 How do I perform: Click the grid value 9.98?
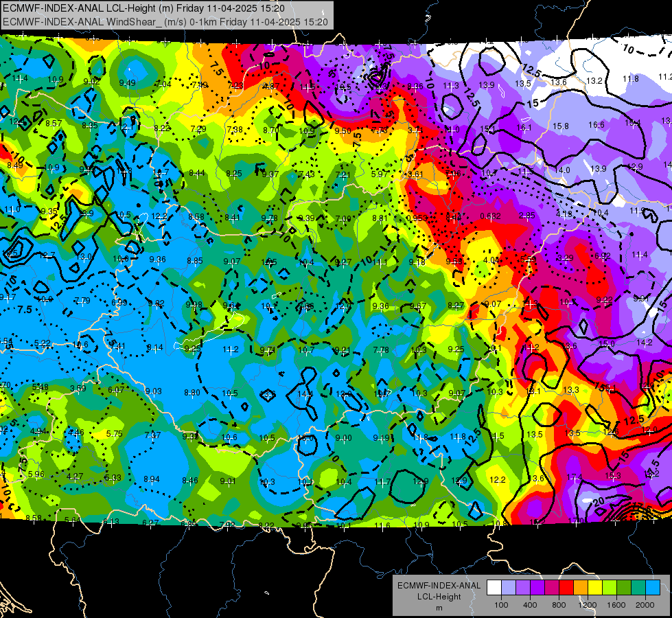click(194, 304)
